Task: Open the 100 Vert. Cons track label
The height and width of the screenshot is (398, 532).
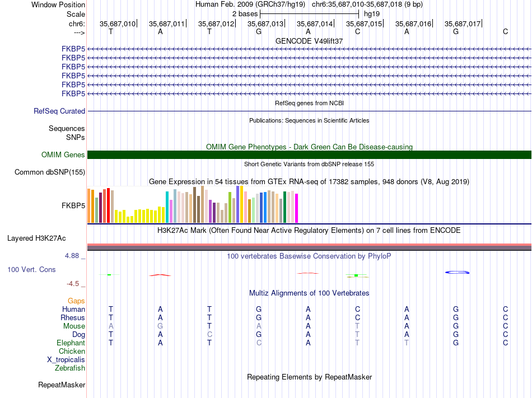Action: [x=31, y=269]
